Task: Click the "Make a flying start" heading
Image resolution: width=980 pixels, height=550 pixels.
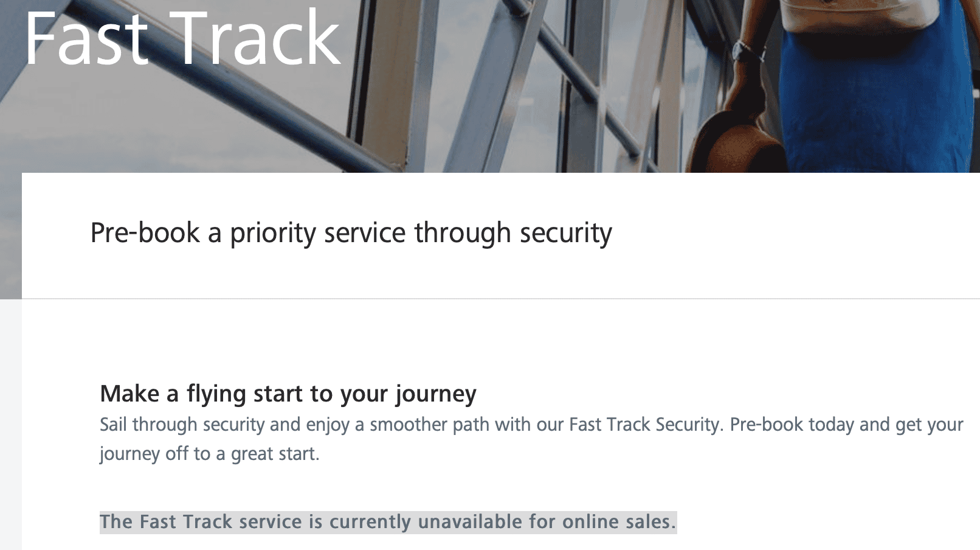Action: point(288,394)
